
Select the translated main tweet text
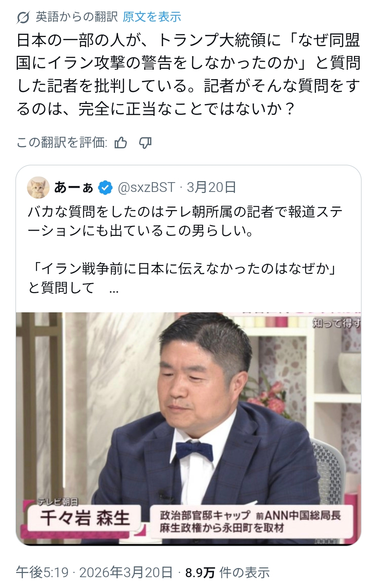point(188,74)
